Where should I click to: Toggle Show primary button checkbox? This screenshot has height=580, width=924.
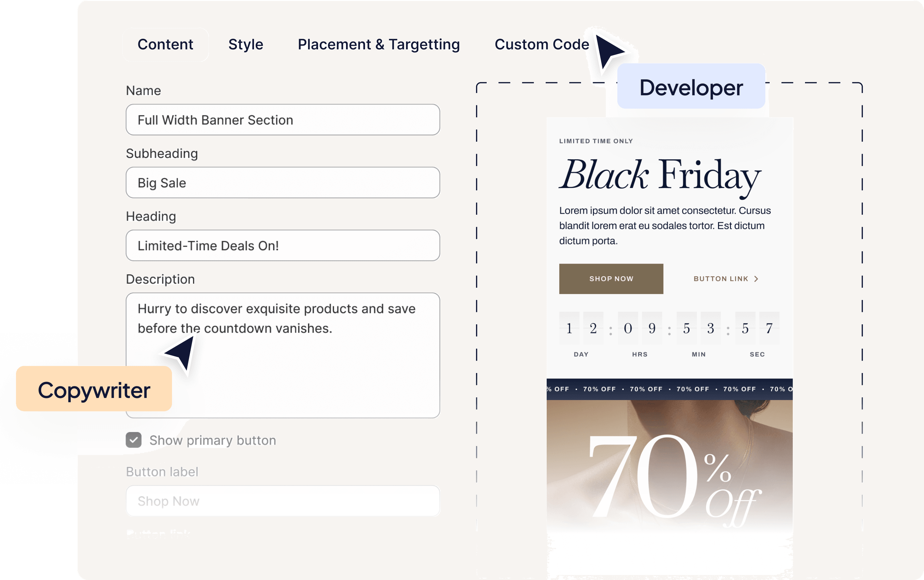[133, 440]
